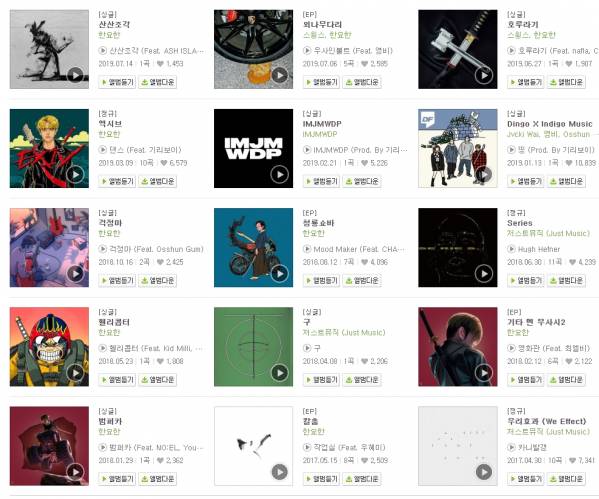Open the 구 single green album cover
The width and height of the screenshot is (599, 499).
(x=253, y=347)
